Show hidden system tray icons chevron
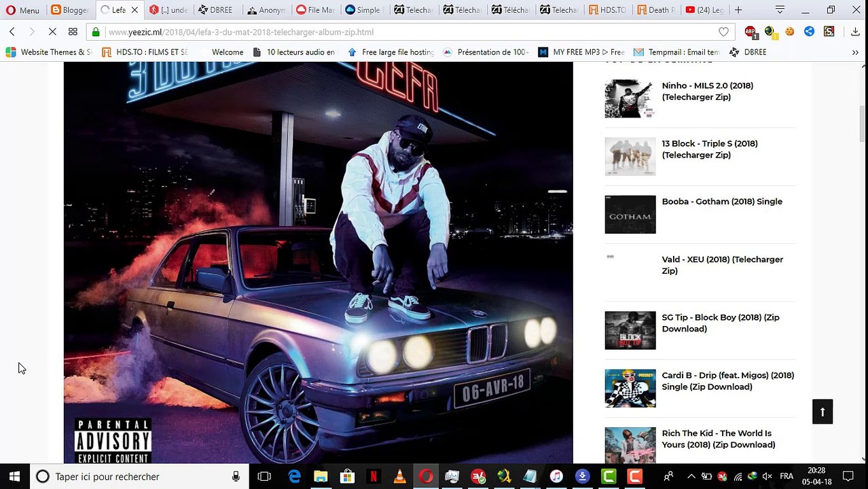Viewport: 868px width, 489px height. pos(691,476)
